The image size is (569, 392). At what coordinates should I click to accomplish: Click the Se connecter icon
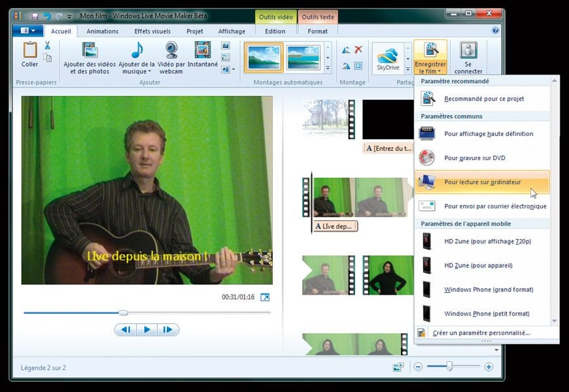pos(468,51)
